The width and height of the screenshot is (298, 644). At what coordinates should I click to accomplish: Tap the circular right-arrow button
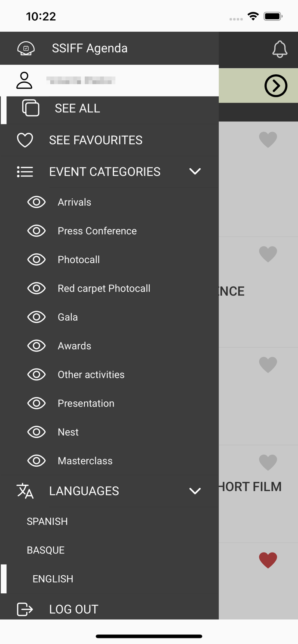pyautogui.click(x=276, y=85)
